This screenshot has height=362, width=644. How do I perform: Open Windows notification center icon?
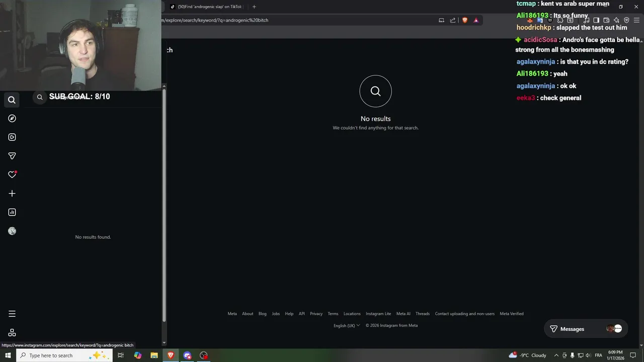633,355
